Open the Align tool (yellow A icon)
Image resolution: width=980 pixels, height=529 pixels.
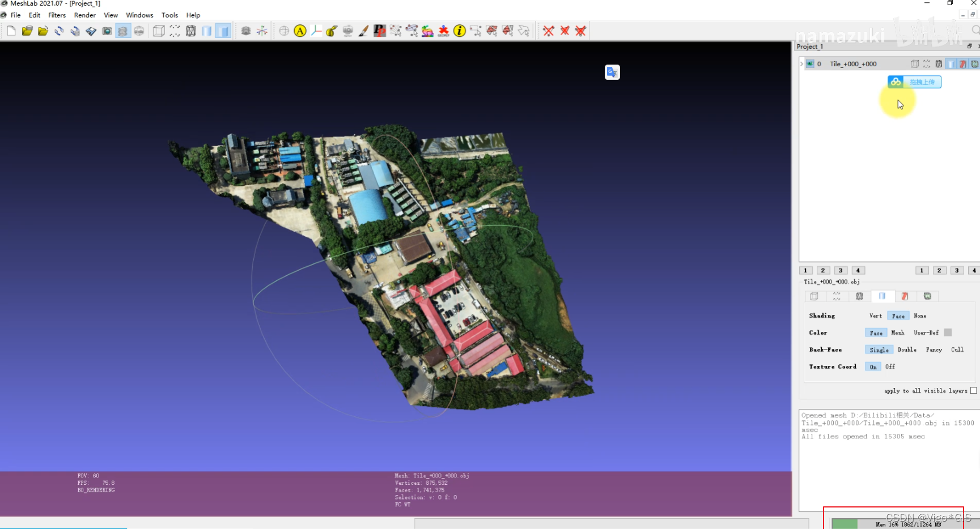(300, 31)
